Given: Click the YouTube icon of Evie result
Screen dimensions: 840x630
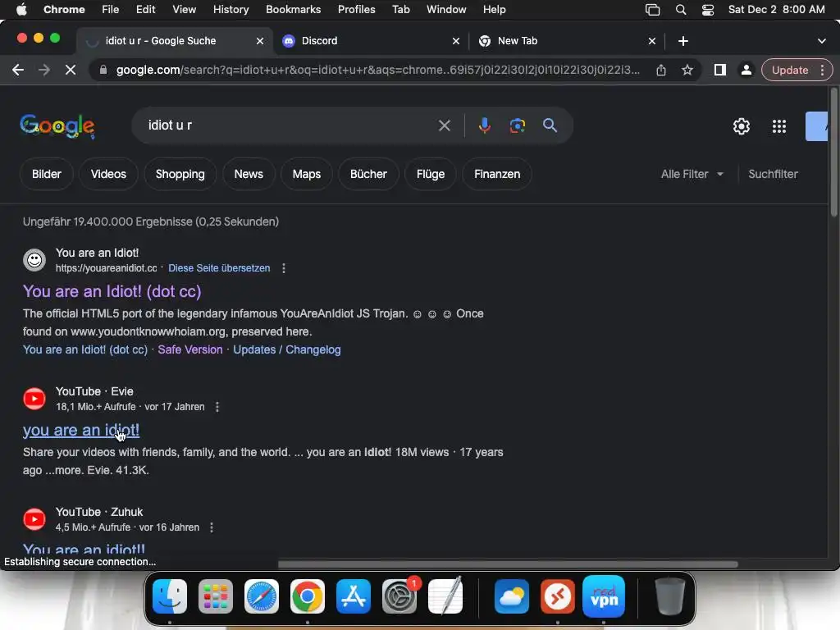Looking at the screenshot, I should coord(34,399).
